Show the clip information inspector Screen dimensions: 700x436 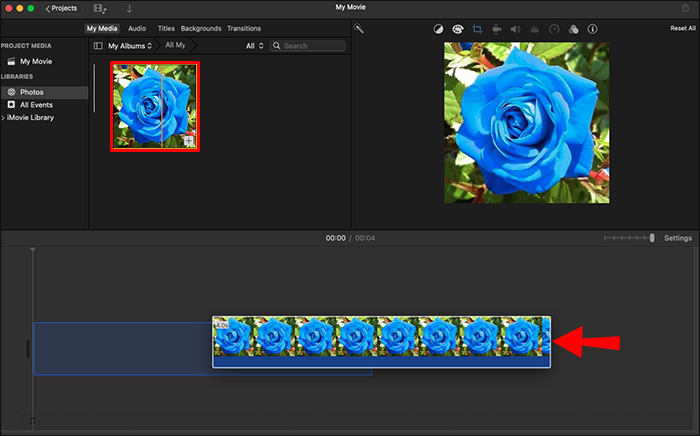[592, 29]
